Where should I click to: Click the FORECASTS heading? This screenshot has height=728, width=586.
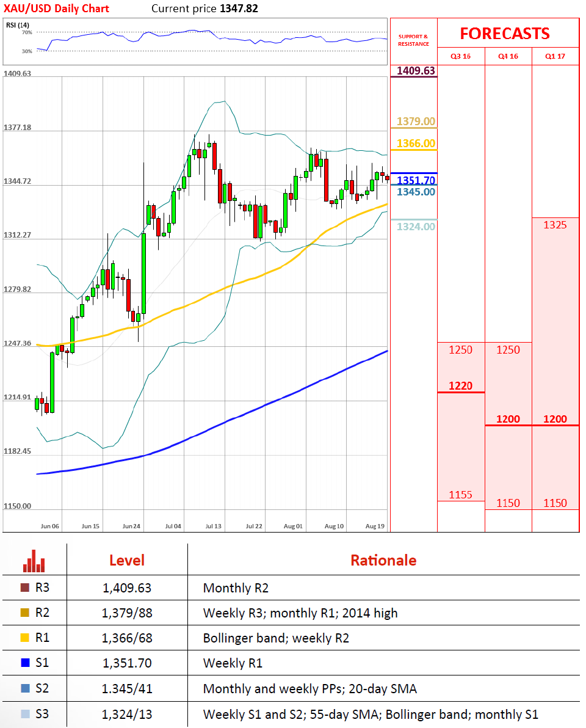tap(505, 34)
